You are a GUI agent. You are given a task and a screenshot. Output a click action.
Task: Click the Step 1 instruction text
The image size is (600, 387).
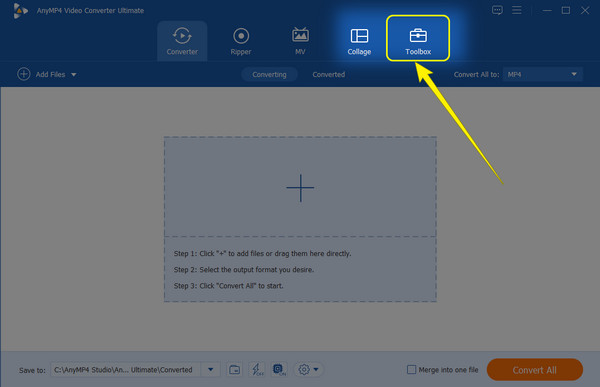point(262,253)
